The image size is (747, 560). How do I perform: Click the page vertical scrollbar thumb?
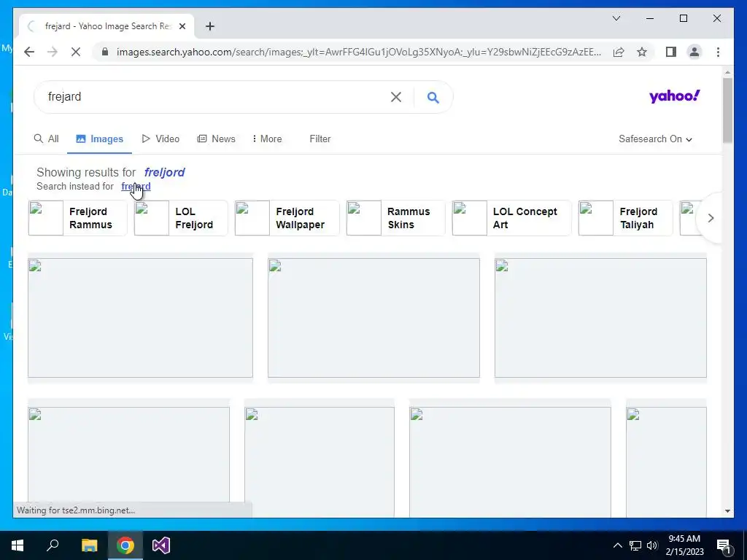point(727,110)
